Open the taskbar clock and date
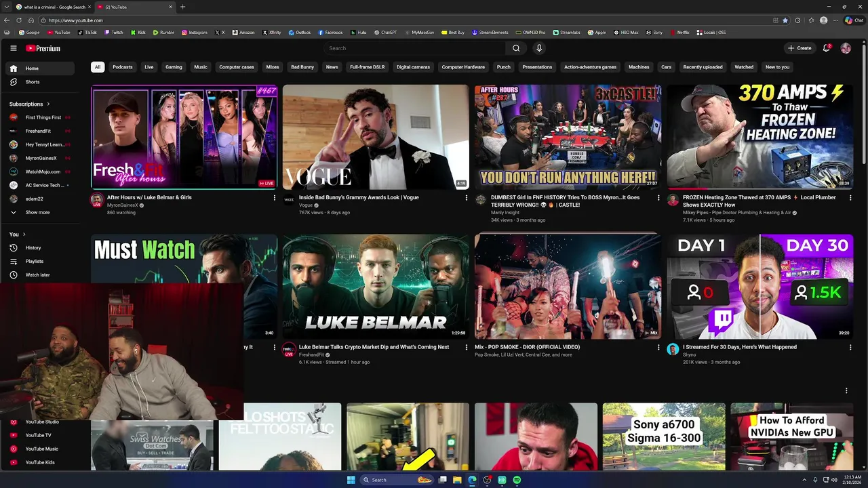This screenshot has height=488, width=868. (850, 480)
